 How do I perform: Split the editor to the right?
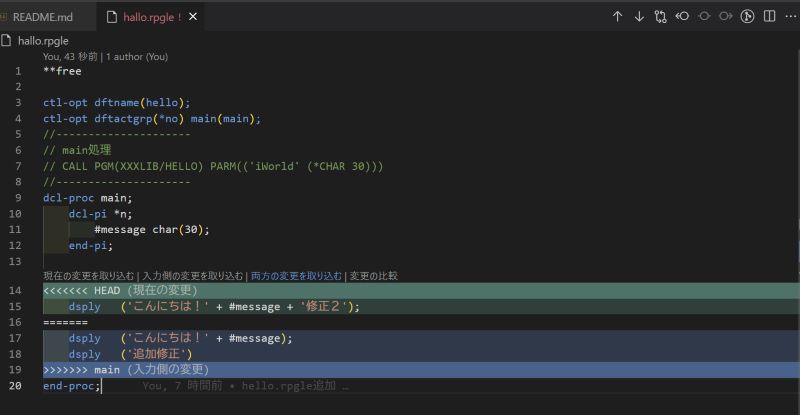(x=769, y=16)
